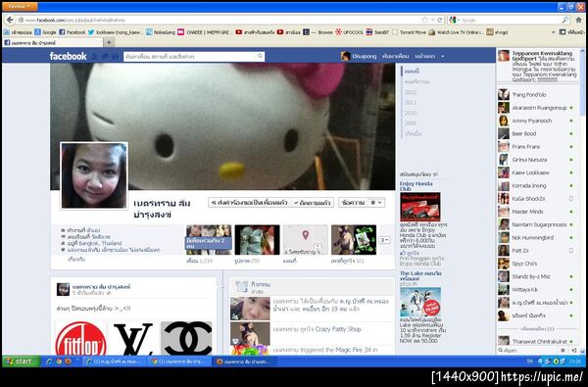Open the Crazy Fatty Shop activity link
This screenshot has height=387, width=588.
337,329
